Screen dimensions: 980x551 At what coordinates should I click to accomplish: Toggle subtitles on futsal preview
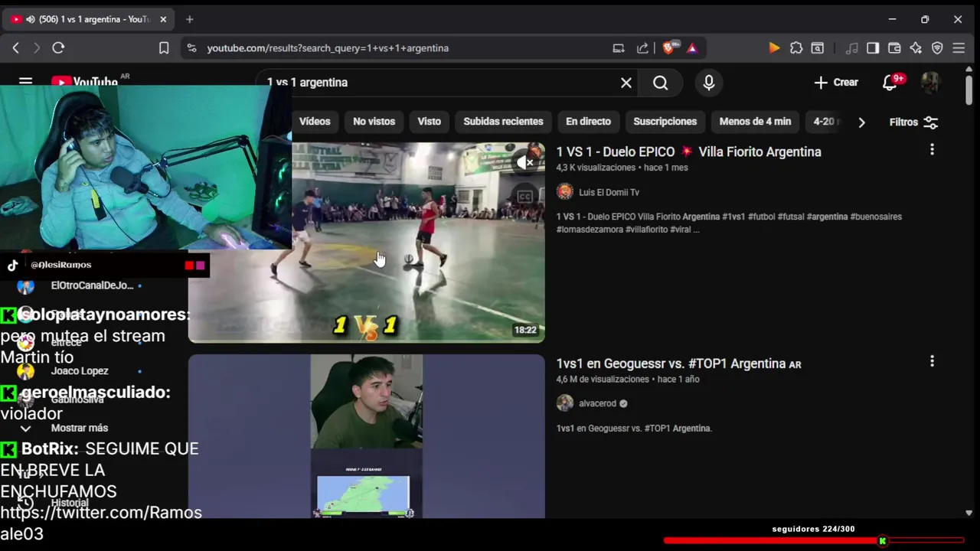(524, 197)
